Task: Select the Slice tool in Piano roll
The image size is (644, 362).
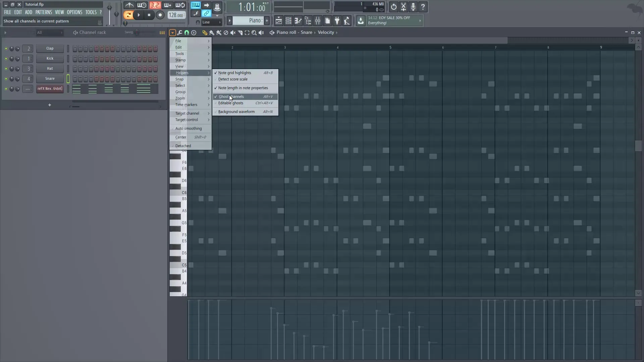Action: pyautogui.click(x=240, y=33)
